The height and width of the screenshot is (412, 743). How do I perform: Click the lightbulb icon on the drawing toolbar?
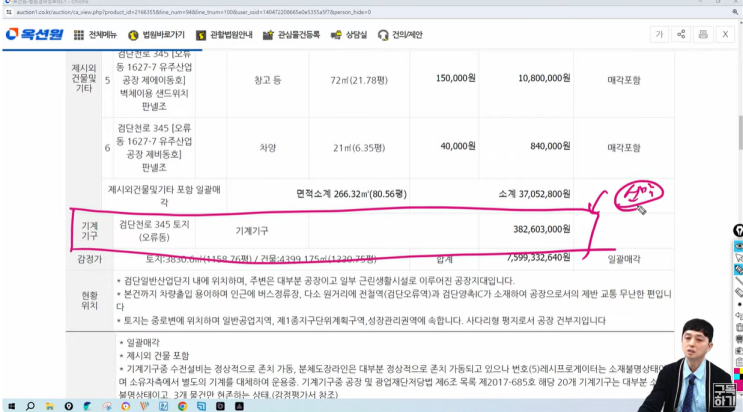click(738, 231)
